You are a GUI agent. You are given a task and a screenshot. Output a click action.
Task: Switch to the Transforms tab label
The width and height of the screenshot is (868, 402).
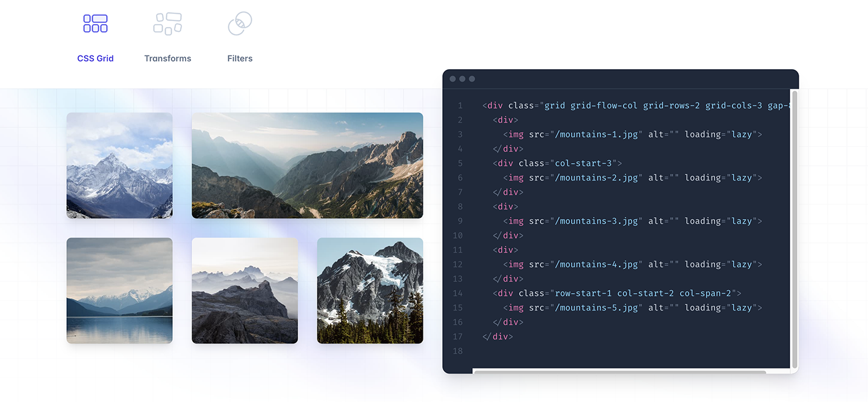point(167,58)
